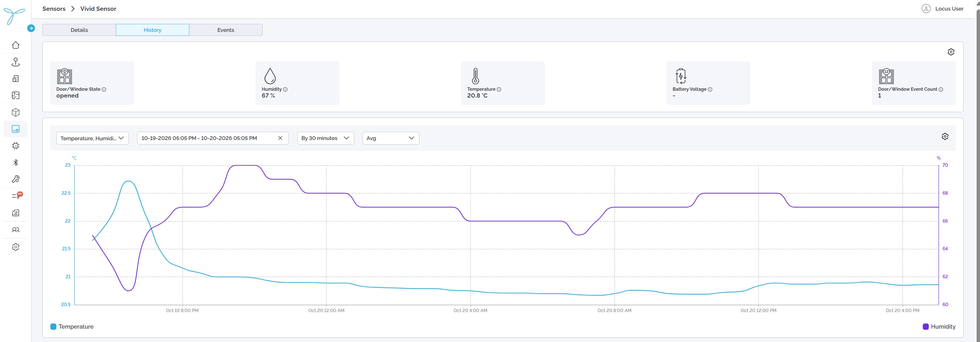This screenshot has height=342, width=980.
Task: Open the floor plan icon in sidebar
Action: pos(16,96)
